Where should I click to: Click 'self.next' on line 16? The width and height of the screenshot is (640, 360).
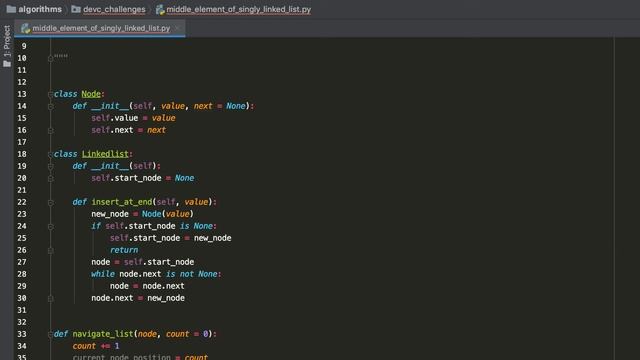112,130
